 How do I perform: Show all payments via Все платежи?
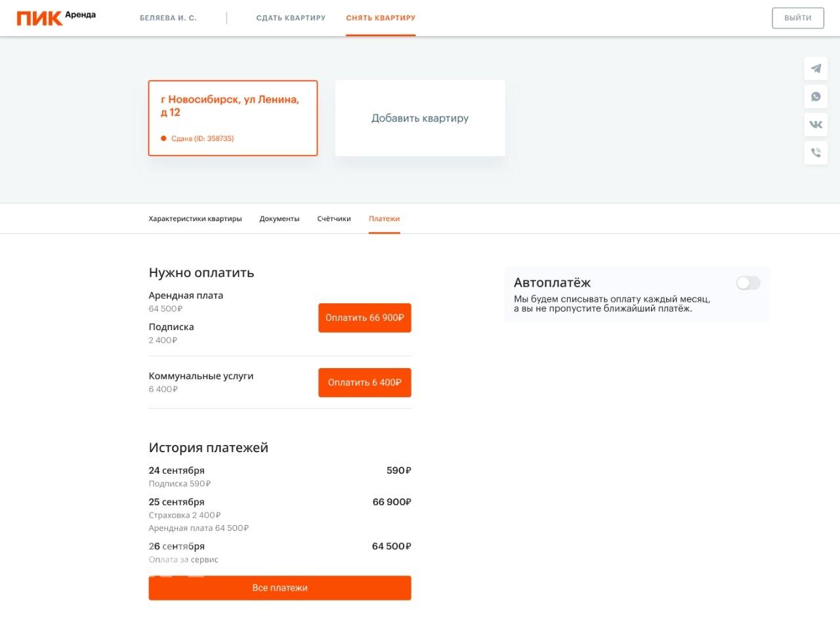coord(280,588)
